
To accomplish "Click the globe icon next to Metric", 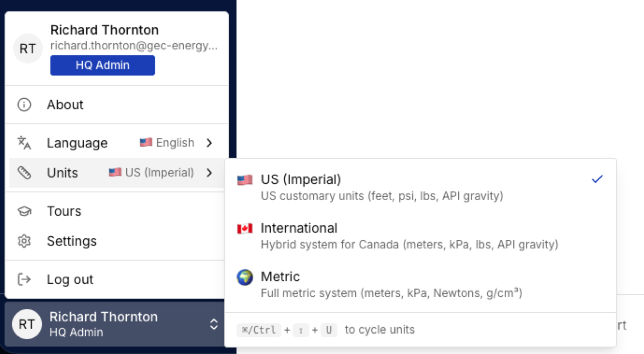I will 245,277.
